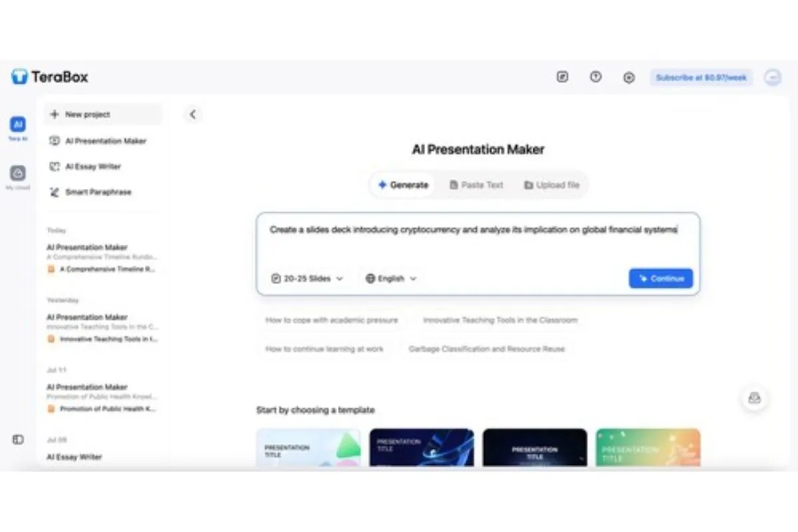This screenshot has height=532, width=798.
Task: Choose the green gradient presentation template
Action: pyautogui.click(x=648, y=447)
